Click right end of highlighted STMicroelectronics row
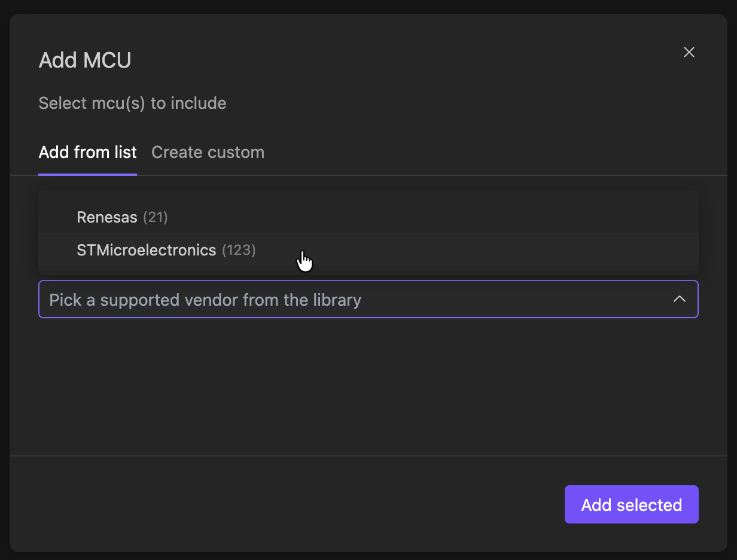The height and width of the screenshot is (560, 737). (658, 250)
